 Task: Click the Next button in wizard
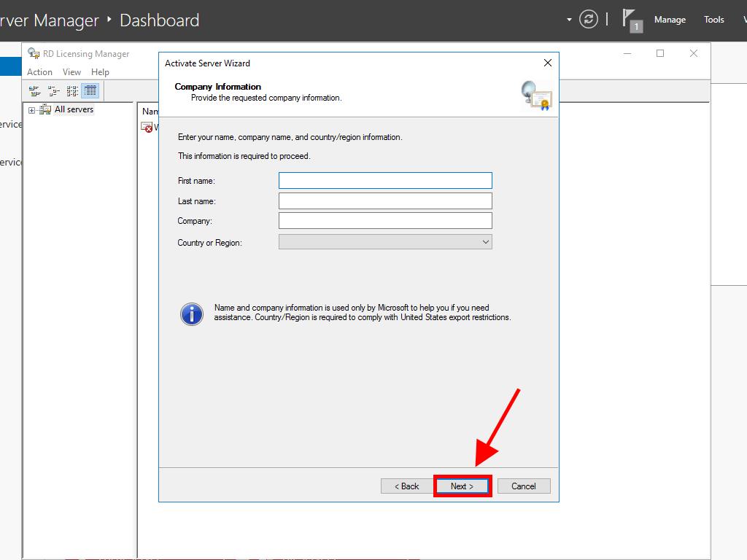point(462,486)
